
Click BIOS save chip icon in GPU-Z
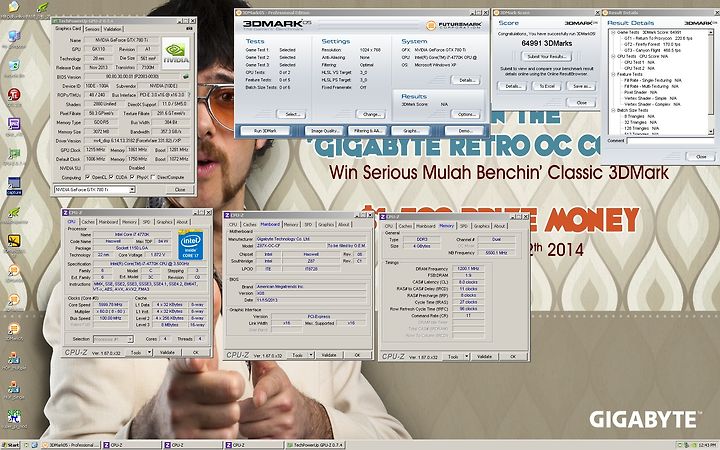tap(186, 77)
